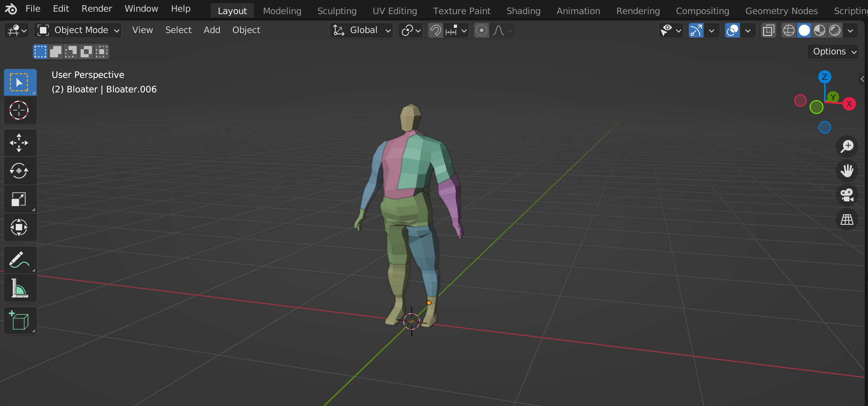This screenshot has width=868, height=406.
Task: Open the viewport Select menu
Action: coord(178,30)
